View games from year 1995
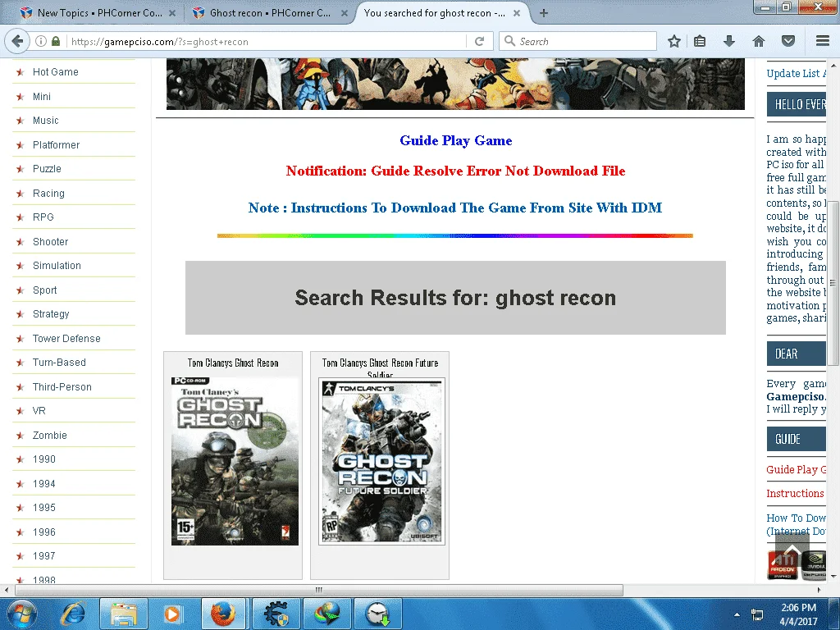This screenshot has width=840, height=630. pyautogui.click(x=44, y=507)
